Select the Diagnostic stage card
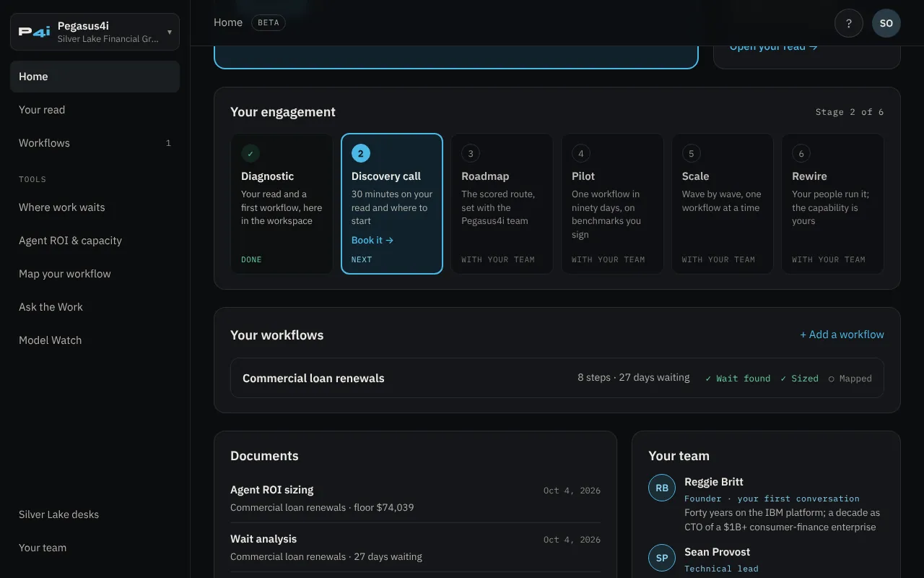 click(282, 204)
